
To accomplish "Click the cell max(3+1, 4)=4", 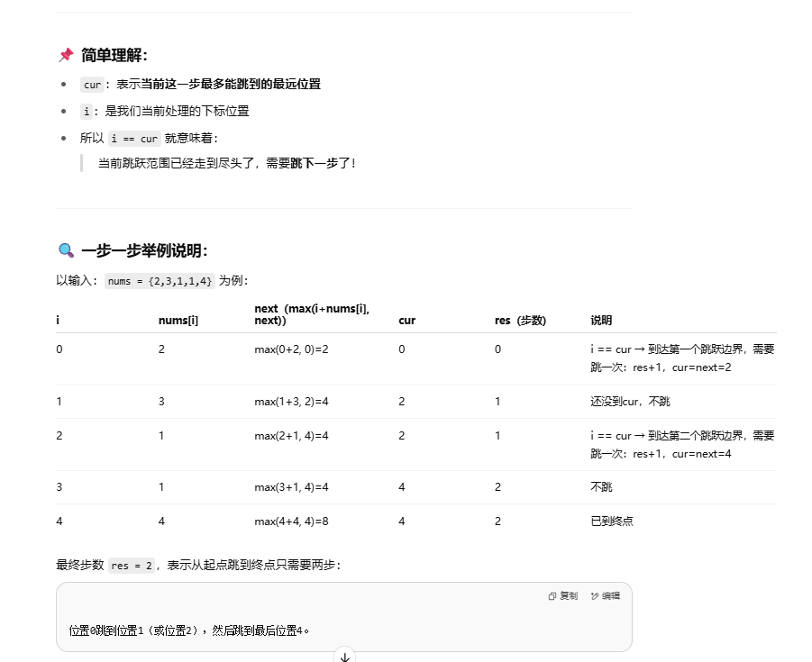I will (292, 487).
